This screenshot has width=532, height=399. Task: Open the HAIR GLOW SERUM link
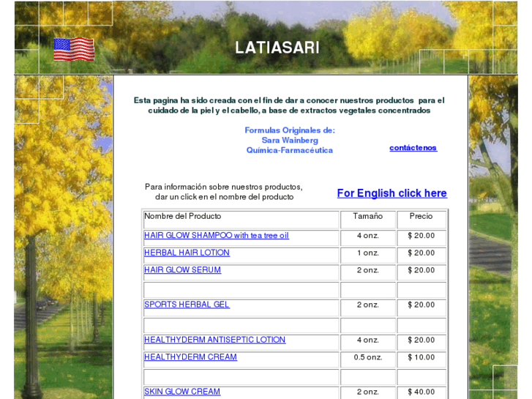point(182,270)
